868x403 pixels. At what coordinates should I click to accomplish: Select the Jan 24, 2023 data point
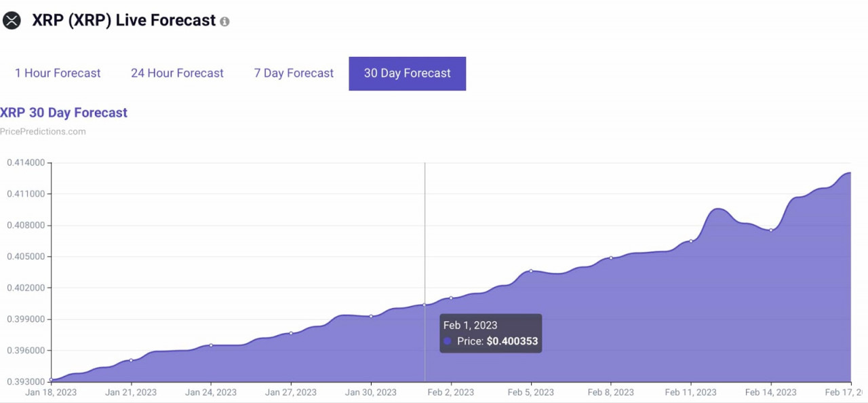coord(211,345)
